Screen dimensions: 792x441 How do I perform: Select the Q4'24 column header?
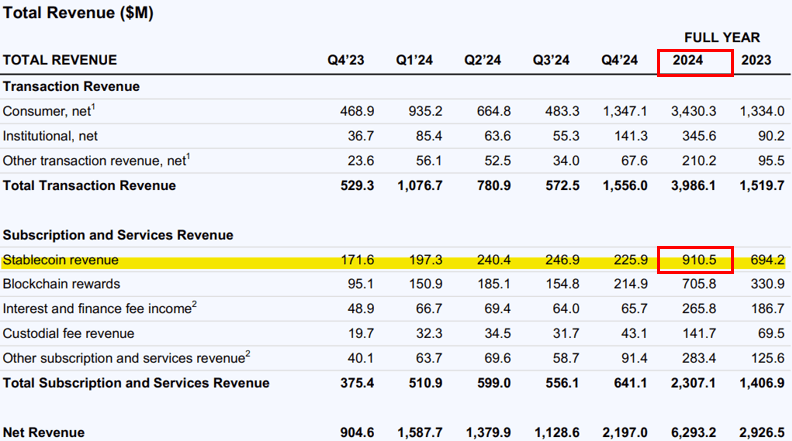point(619,60)
